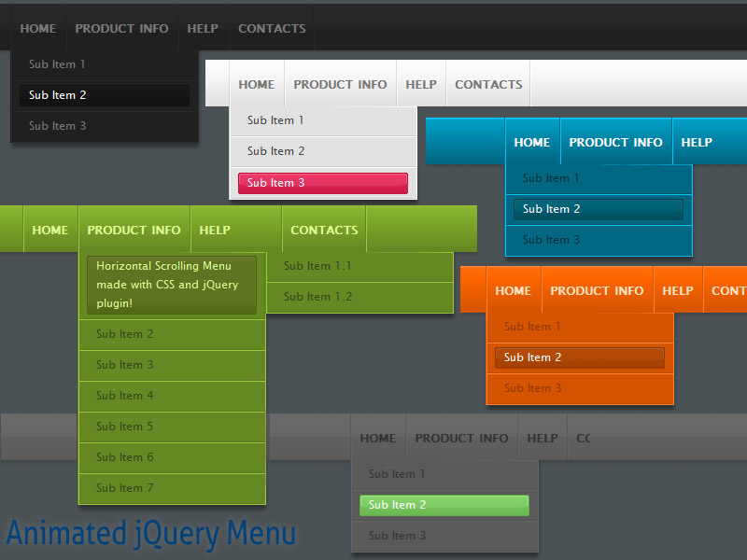Pick Sub Item 4 in green dropdown
The height and width of the screenshot is (560, 747).
[172, 396]
